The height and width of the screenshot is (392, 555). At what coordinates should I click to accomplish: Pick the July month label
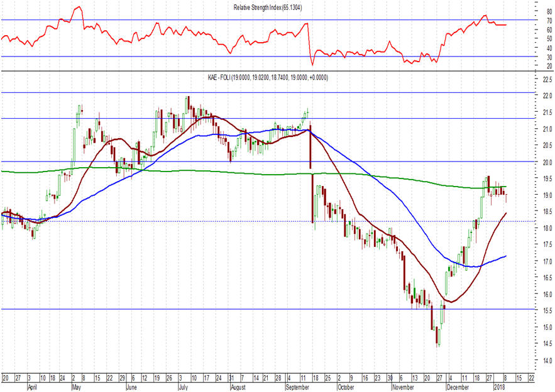pyautogui.click(x=183, y=388)
